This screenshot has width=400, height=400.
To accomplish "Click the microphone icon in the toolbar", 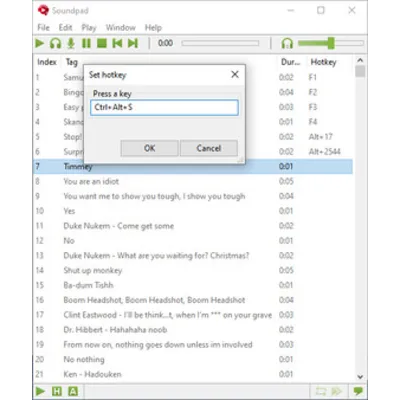I will 71,43.
